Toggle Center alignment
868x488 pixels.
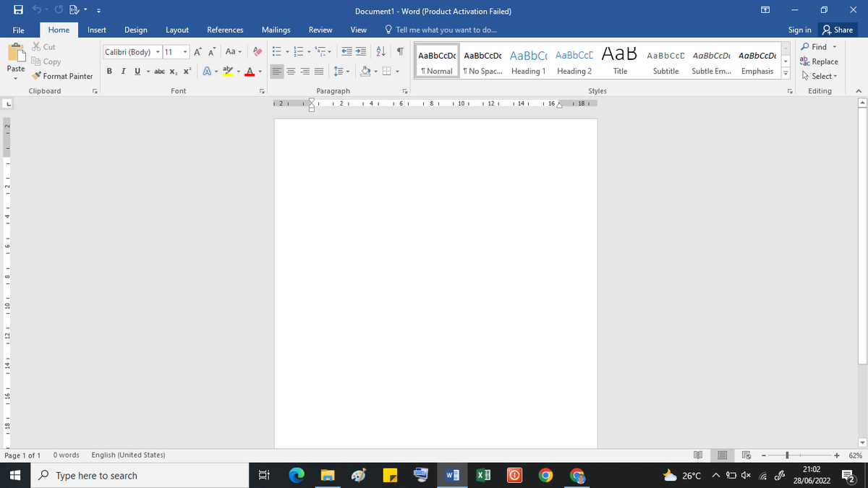pos(292,72)
